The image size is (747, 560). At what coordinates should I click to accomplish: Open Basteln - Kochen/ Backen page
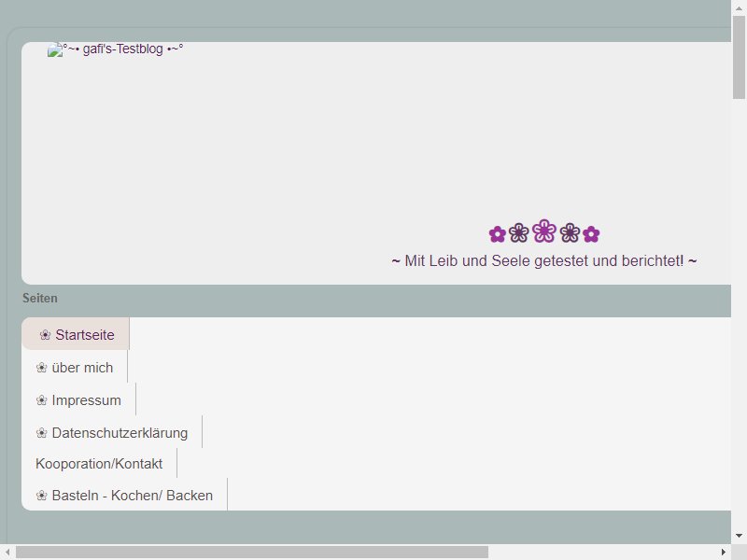coord(124,496)
